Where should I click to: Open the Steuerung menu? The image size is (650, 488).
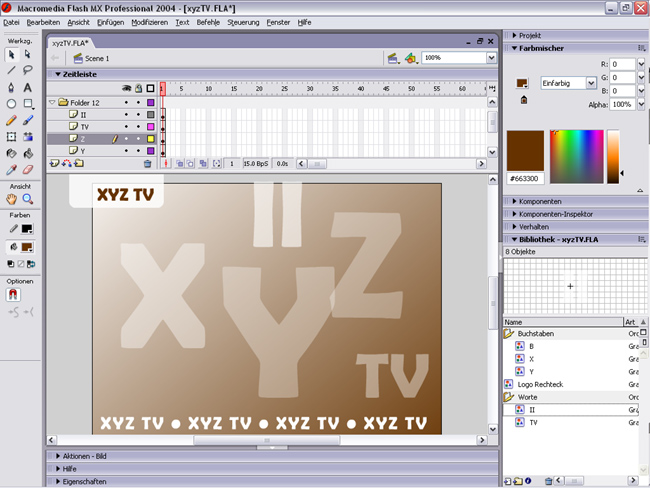[243, 21]
